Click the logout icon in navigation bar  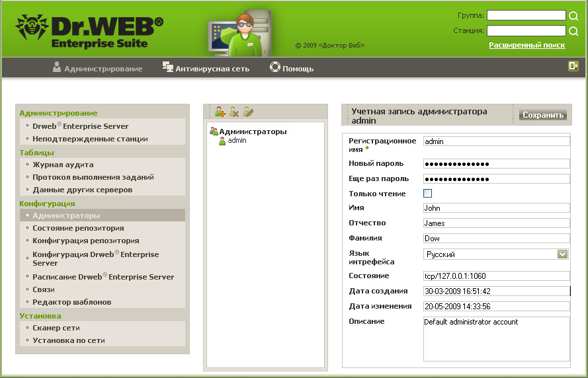tap(573, 66)
